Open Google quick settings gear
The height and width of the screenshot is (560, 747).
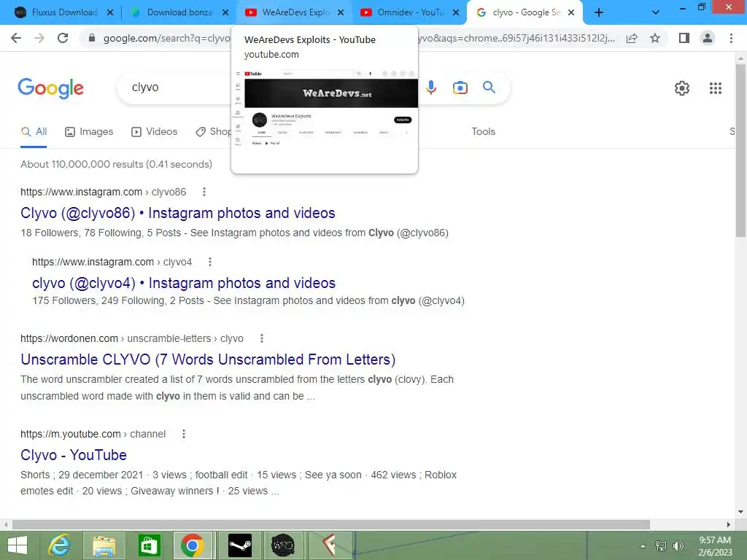pyautogui.click(x=682, y=88)
